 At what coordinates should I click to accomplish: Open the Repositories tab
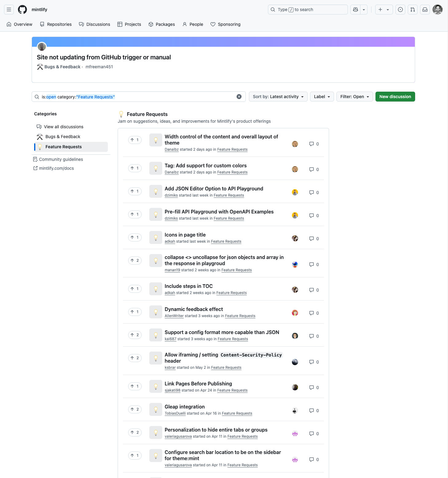56,24
